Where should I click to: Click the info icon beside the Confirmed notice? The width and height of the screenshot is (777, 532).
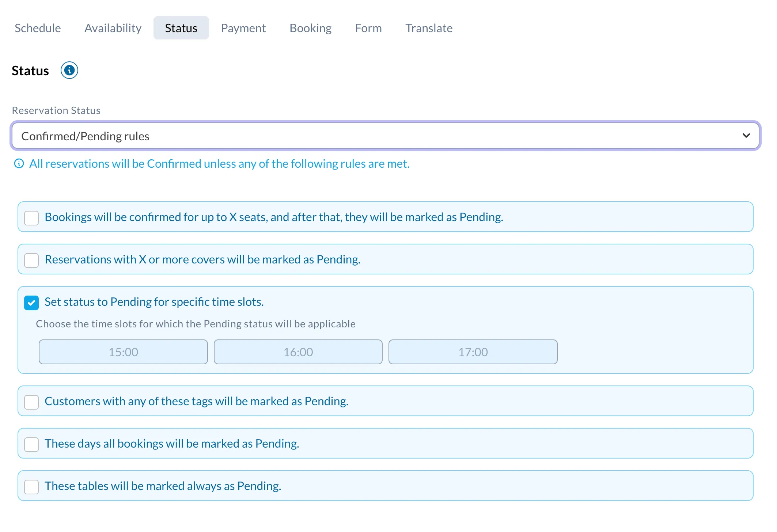(x=19, y=164)
